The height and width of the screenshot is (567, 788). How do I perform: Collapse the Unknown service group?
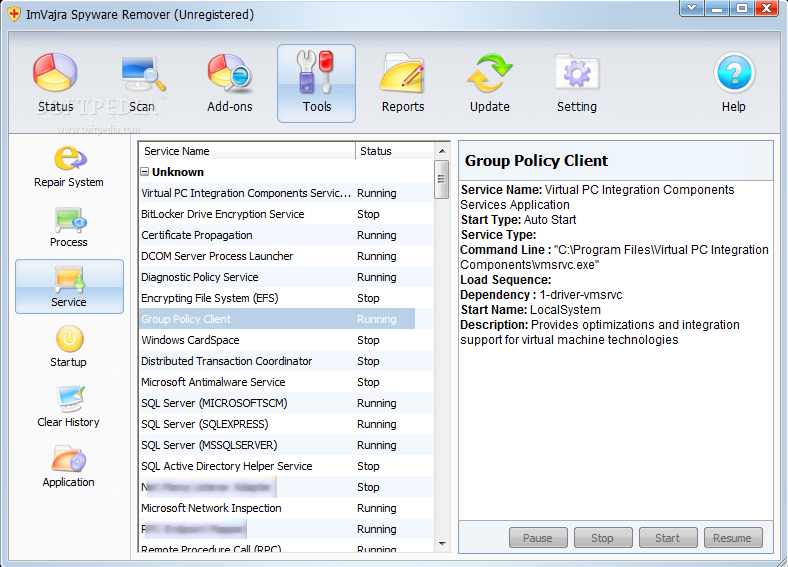click(144, 172)
